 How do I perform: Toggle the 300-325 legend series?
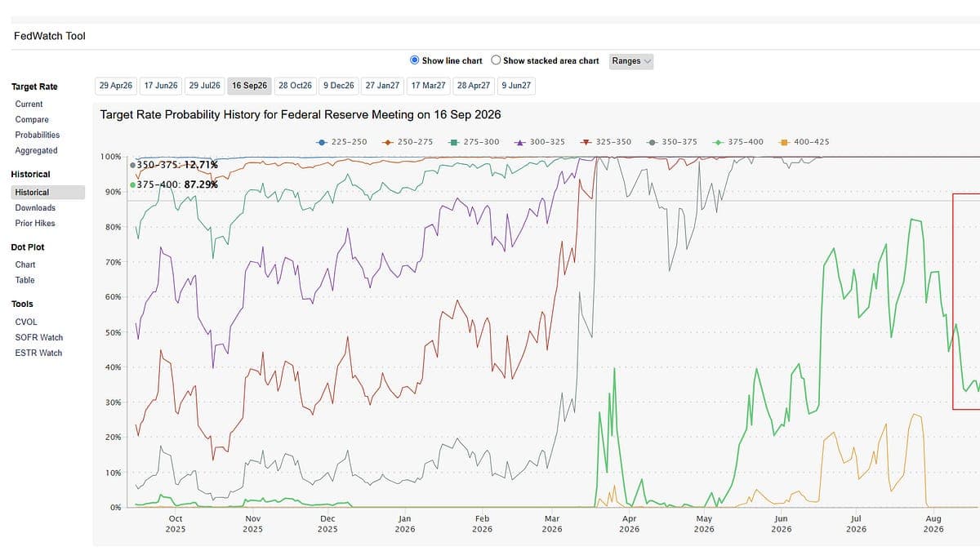539,142
